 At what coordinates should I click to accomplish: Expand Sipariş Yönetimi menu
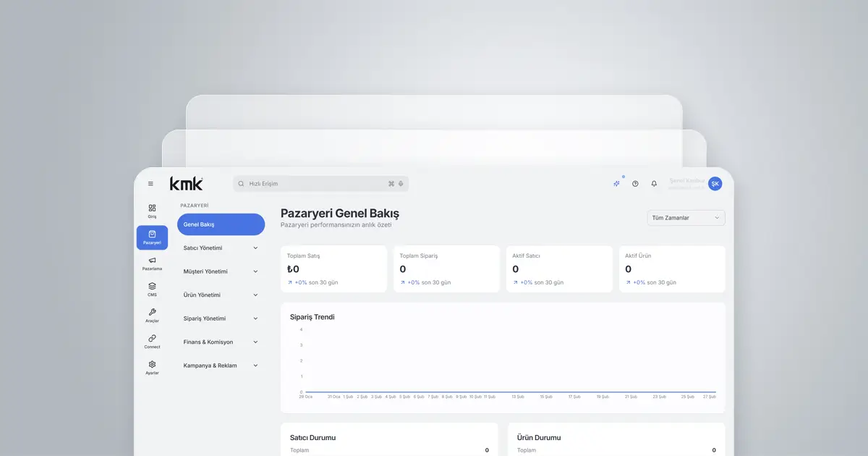coord(221,318)
